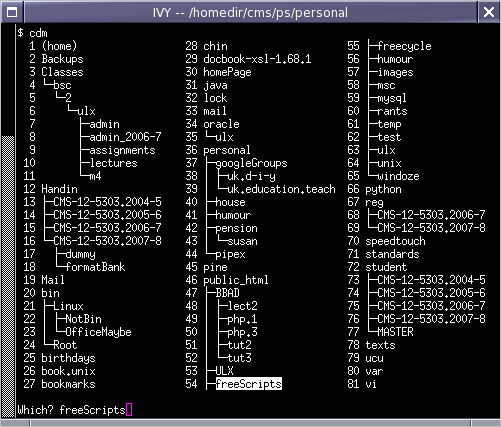Click entry 33 mail
The height and width of the screenshot is (427, 501).
pyautogui.click(x=215, y=111)
